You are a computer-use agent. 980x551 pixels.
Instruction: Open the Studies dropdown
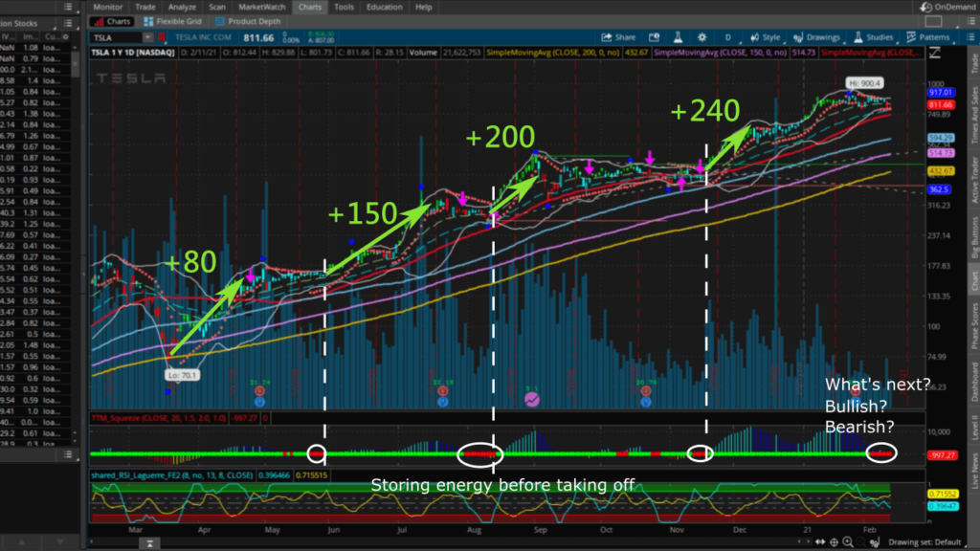[x=874, y=37]
